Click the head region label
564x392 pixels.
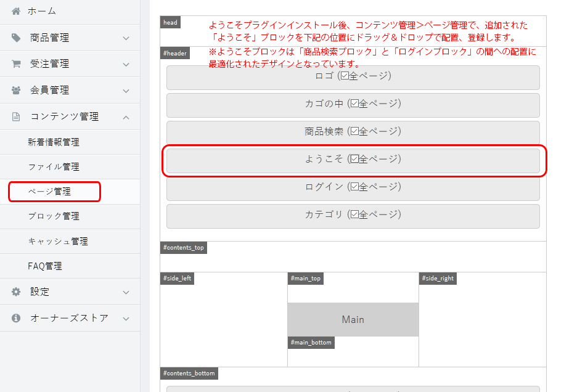[x=170, y=22]
